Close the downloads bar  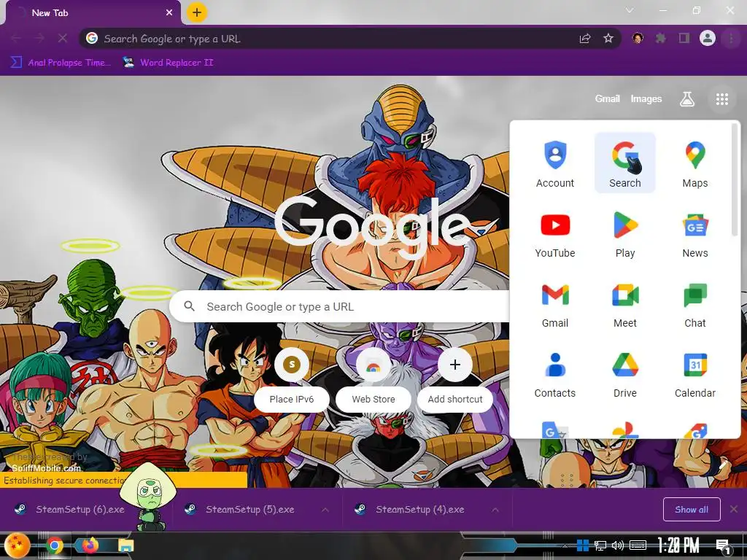point(734,509)
